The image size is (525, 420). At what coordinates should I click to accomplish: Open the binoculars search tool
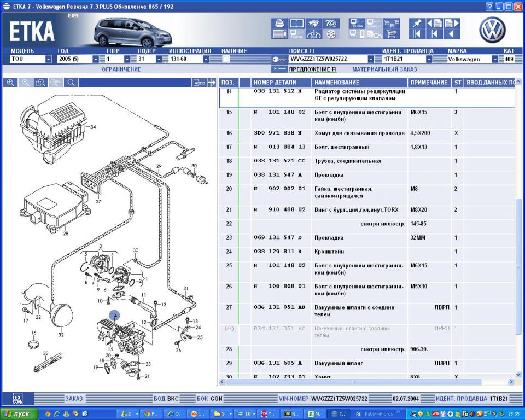(313, 23)
